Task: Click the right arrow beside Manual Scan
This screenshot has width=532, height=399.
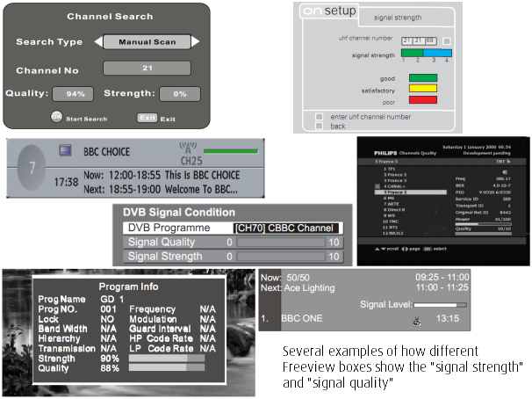Action: [196, 42]
